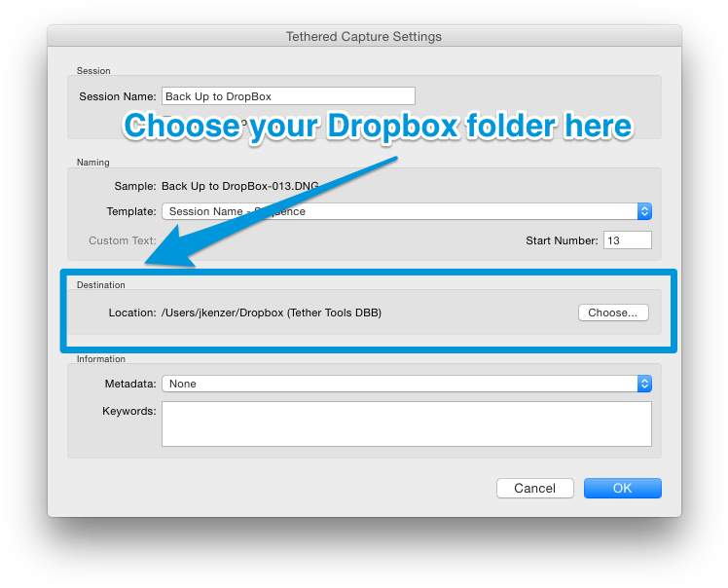Confirm settings with the OK button
This screenshot has height=588, width=728.
pos(622,488)
